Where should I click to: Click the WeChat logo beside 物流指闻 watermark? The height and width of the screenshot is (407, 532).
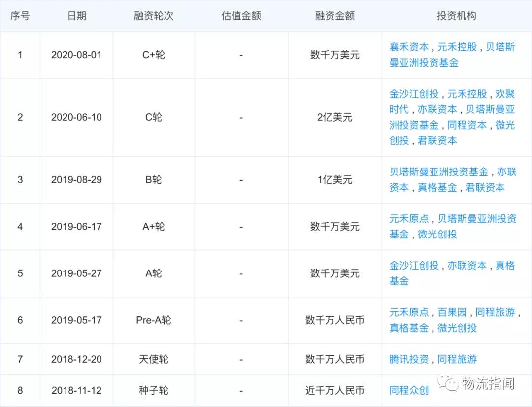448,382
